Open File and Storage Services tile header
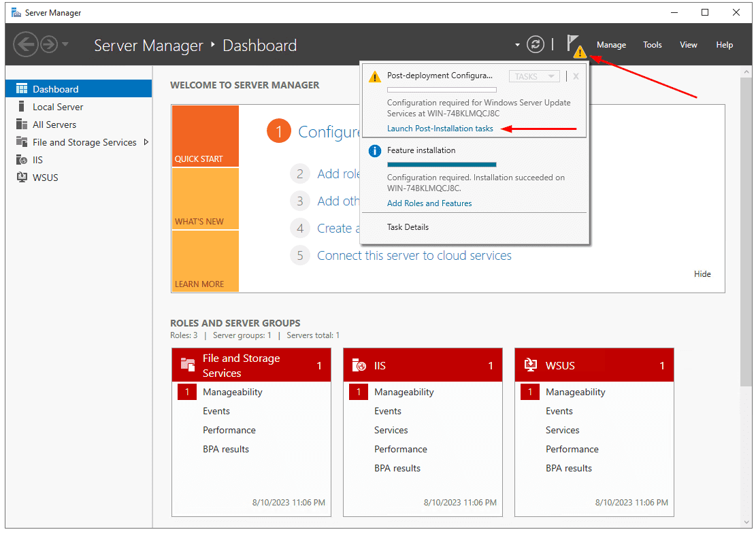Screen dimensions: 756x534 251,365
